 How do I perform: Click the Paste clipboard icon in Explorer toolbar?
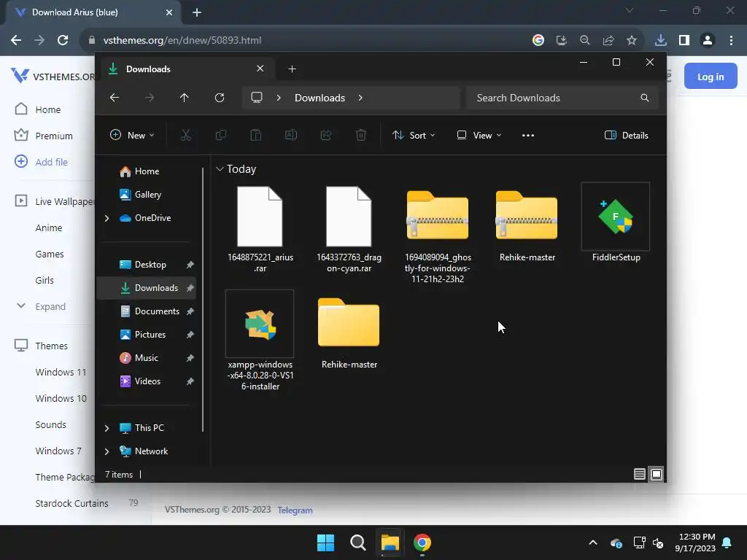coord(256,135)
